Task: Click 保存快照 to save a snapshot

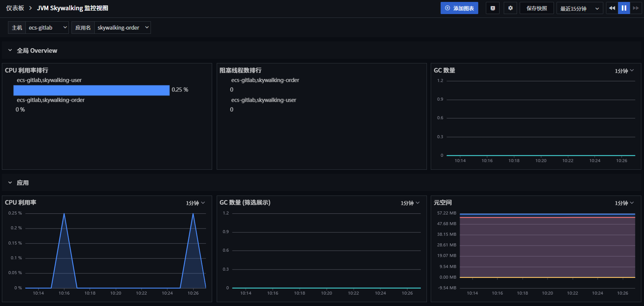Action: point(537,8)
